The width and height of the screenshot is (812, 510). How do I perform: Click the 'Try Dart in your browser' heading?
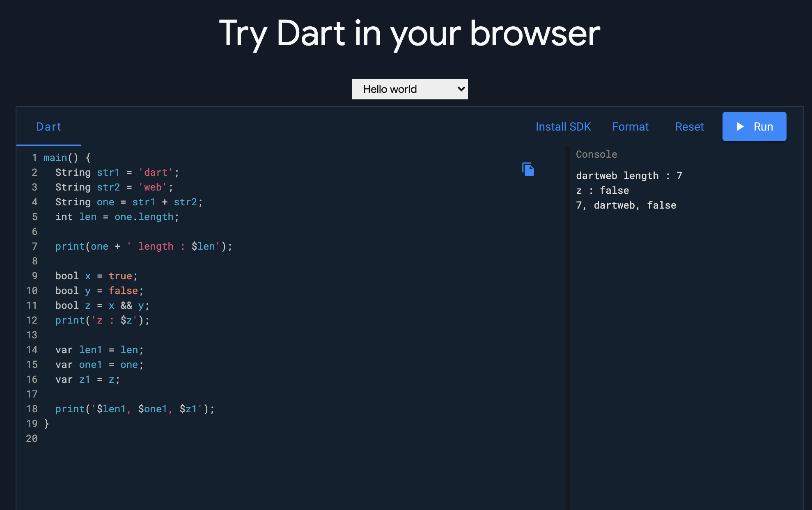click(409, 34)
